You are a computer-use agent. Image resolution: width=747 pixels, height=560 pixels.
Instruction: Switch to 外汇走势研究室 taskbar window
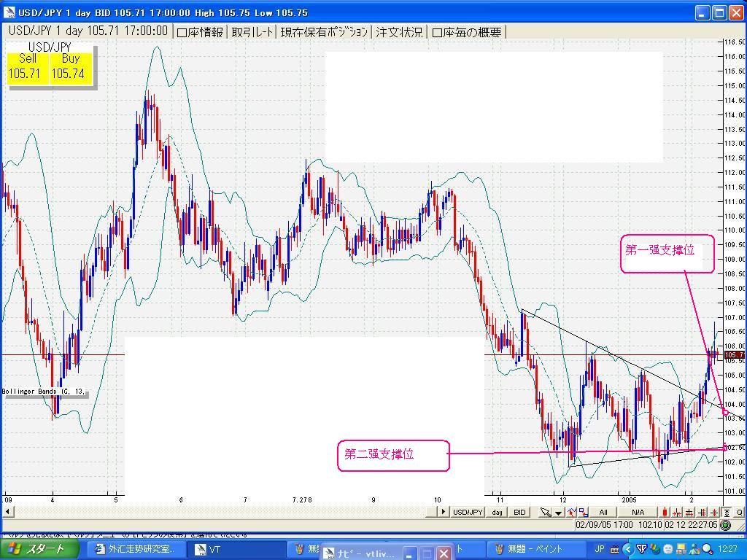coord(136,550)
